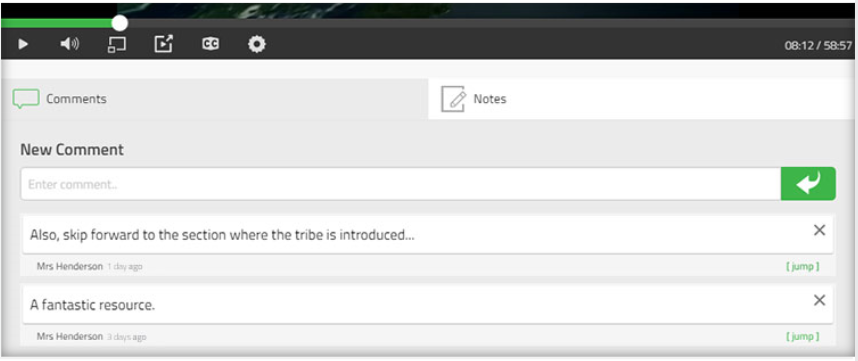The image size is (858, 361).
Task: Focus the Enter comment field
Action: [401, 184]
